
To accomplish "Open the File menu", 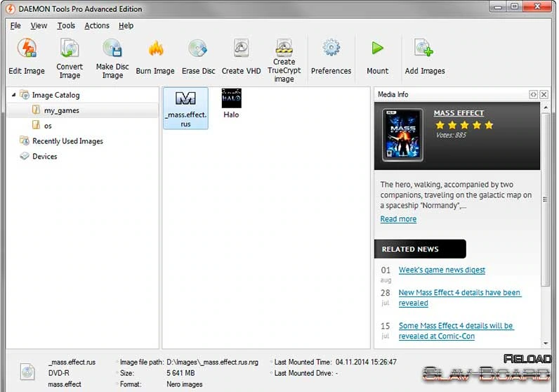I will pyautogui.click(x=15, y=26).
